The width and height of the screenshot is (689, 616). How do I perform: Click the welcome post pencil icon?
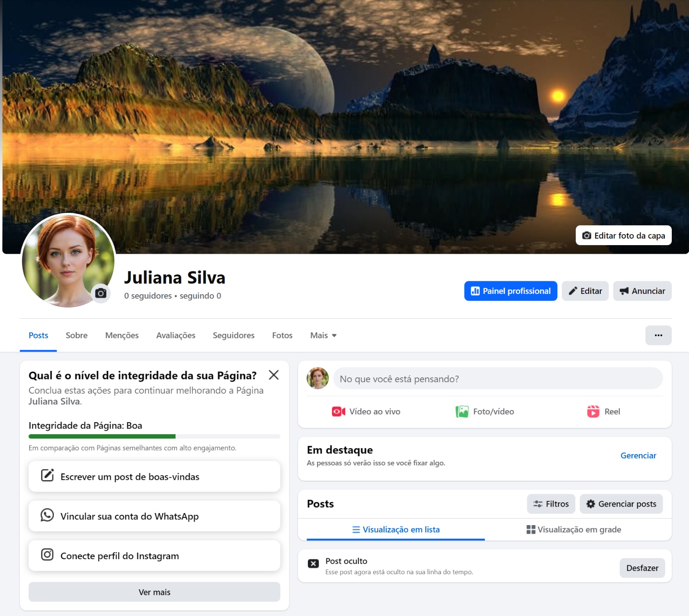(x=47, y=476)
